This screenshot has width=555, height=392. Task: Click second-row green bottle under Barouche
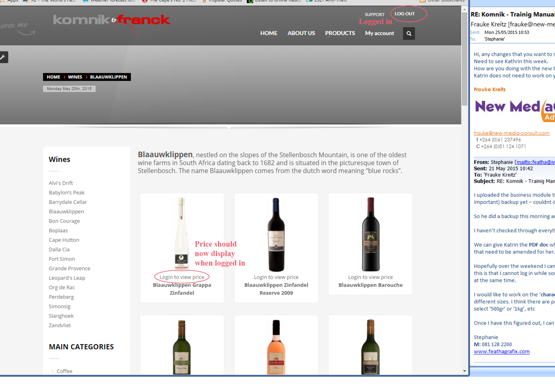click(371, 347)
